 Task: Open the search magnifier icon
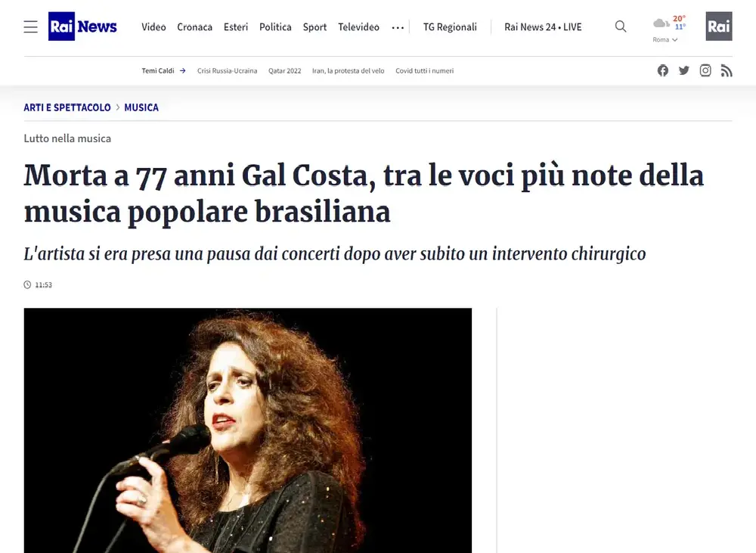[621, 26]
